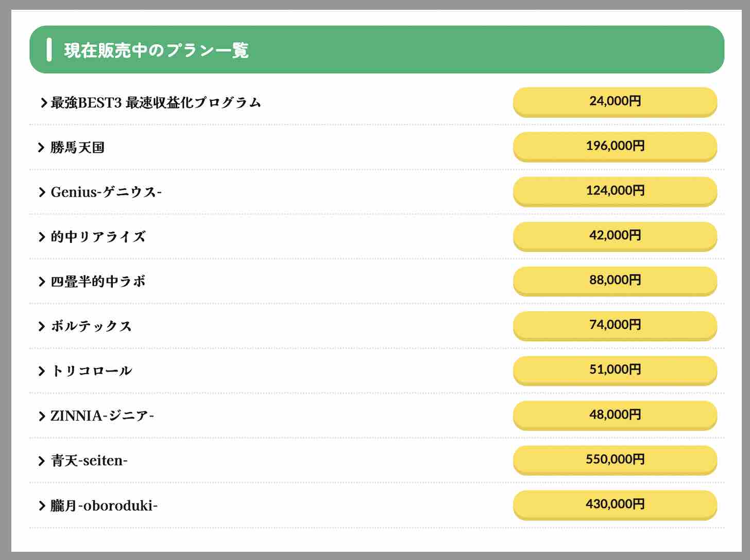The height and width of the screenshot is (560, 750).
Task: Select the 196,000円 price button
Action: click(615, 146)
